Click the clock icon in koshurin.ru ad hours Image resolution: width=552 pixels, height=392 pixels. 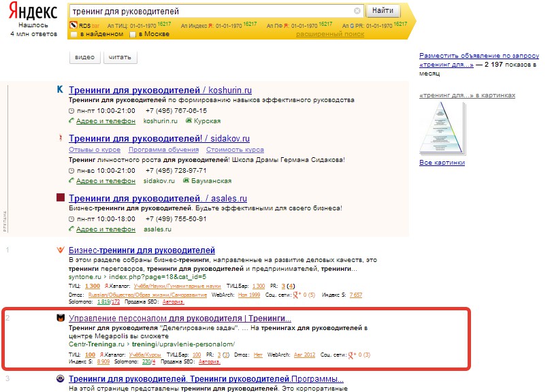coord(71,111)
